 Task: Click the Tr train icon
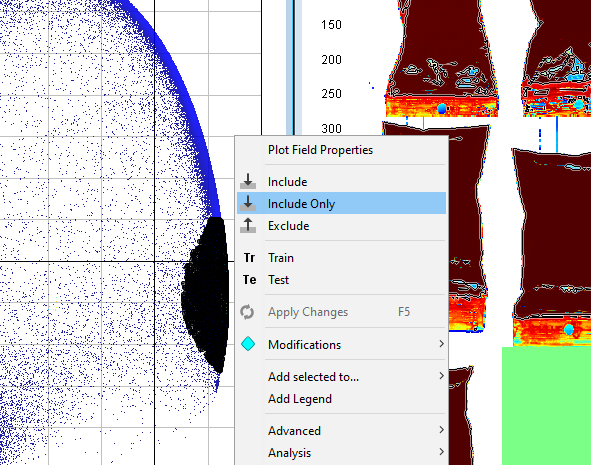249,258
